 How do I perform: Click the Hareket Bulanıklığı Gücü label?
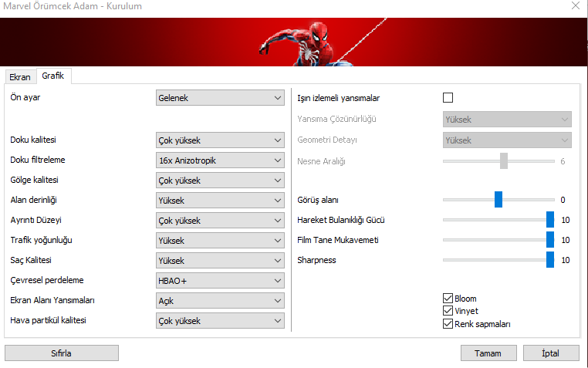pyautogui.click(x=341, y=220)
